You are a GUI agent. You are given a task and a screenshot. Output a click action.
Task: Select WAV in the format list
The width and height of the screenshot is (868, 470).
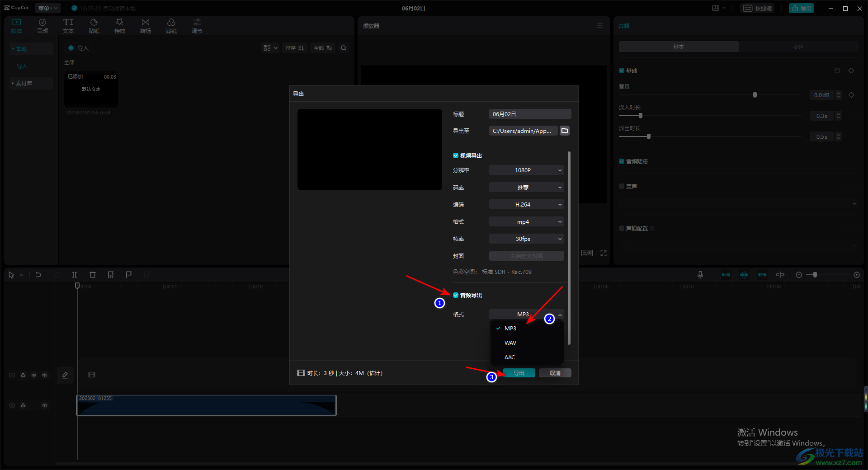(x=527, y=343)
